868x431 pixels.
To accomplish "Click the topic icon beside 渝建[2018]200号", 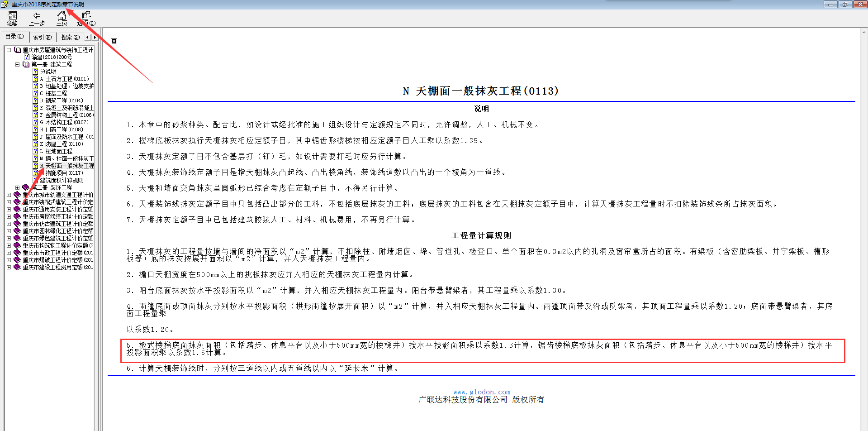I will coord(27,57).
